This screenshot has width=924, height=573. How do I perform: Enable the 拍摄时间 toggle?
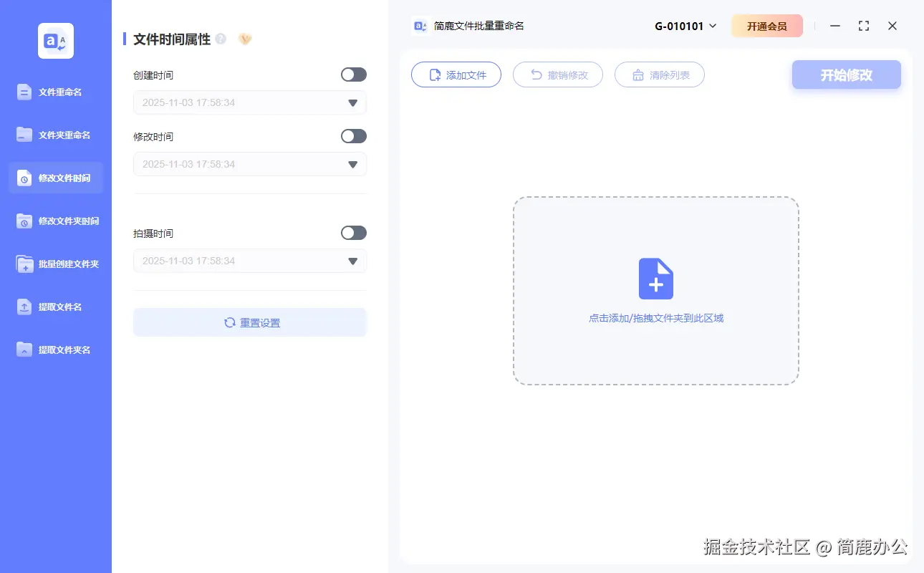coord(353,233)
